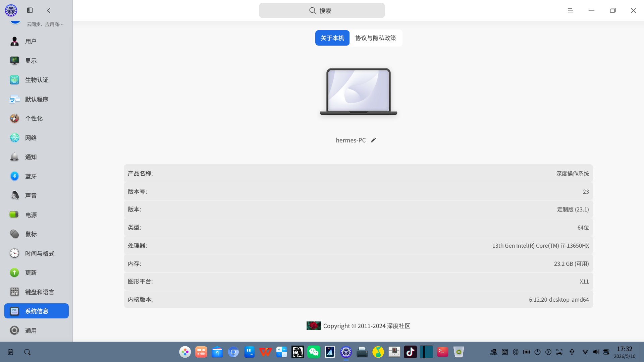Click the dock search magnifier icon
Image resolution: width=644 pixels, height=362 pixels.
(x=28, y=352)
